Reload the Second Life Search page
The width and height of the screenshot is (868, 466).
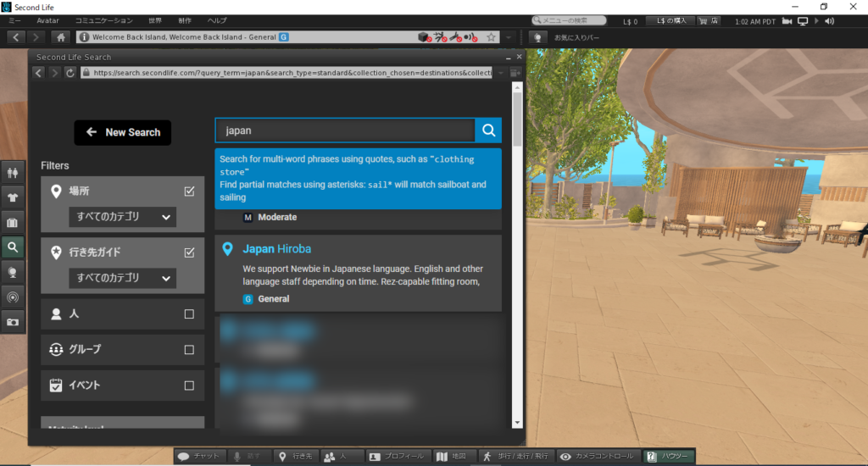(70, 73)
